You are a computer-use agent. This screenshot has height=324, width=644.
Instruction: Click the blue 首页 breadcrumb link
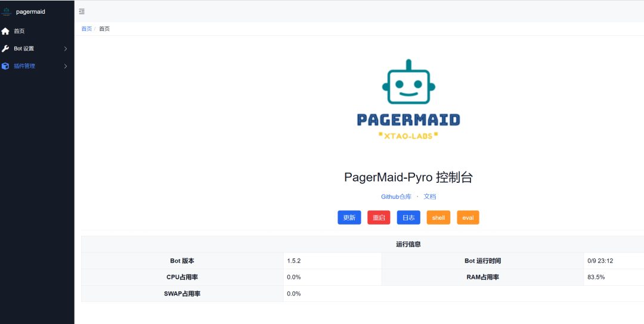(x=86, y=29)
